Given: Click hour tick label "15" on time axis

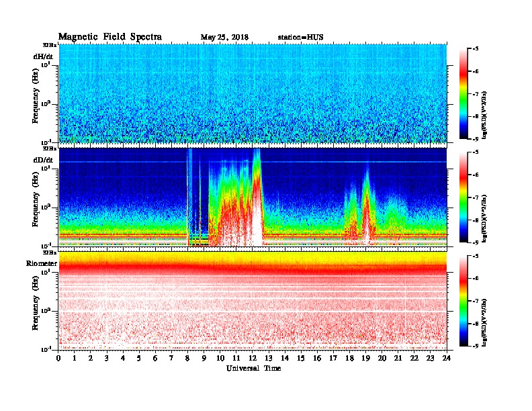Looking at the screenshot, I should click(301, 359).
